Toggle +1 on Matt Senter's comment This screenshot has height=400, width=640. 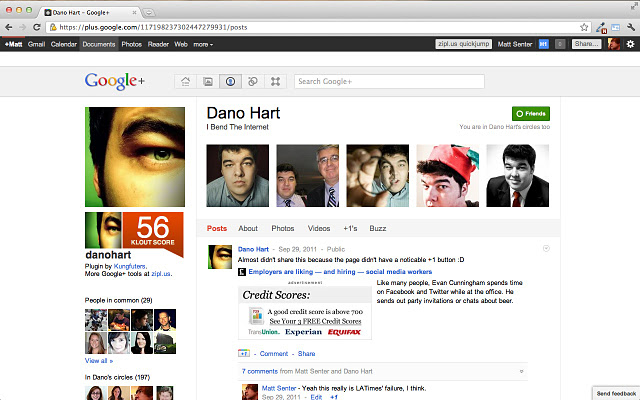(334, 397)
